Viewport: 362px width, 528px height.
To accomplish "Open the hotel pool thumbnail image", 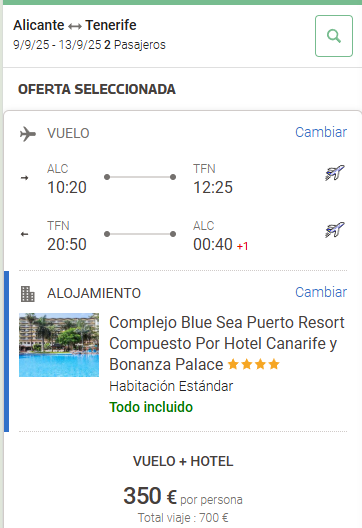I will pyautogui.click(x=59, y=345).
